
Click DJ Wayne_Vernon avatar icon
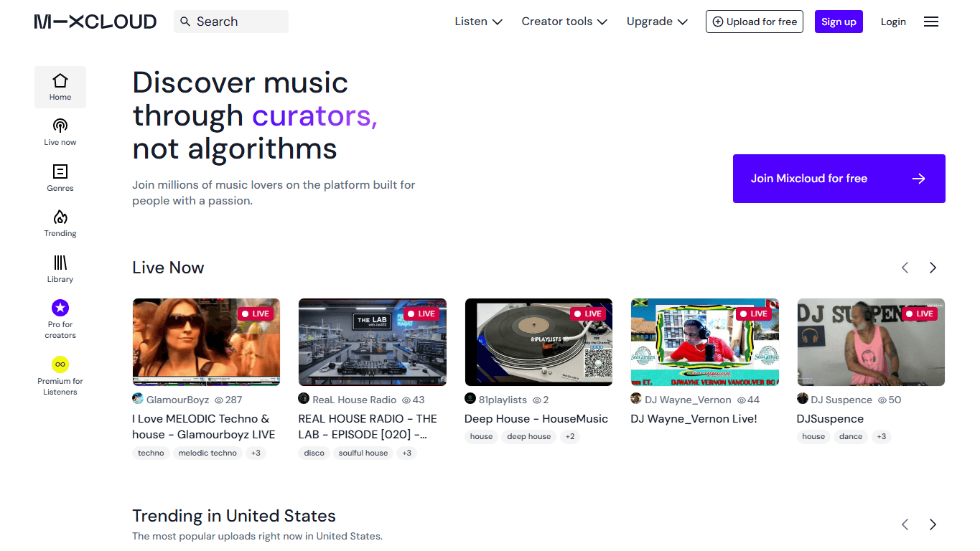636,398
